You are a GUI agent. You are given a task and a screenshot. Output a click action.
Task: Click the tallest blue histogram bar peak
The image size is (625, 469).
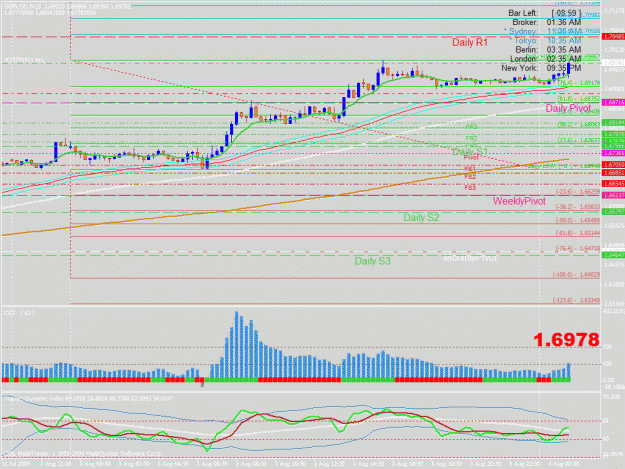[x=236, y=313]
